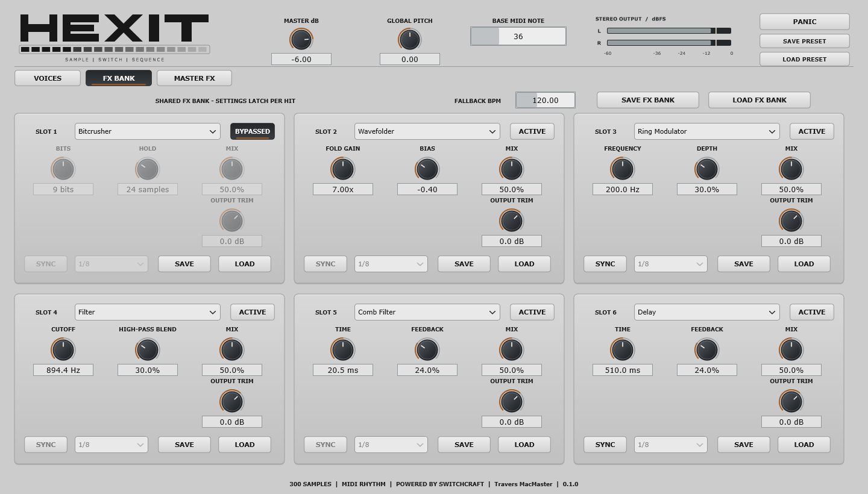Screen dimensions: 868x494
Task: Adjust the Slot 3 Depth knob
Action: point(707,169)
